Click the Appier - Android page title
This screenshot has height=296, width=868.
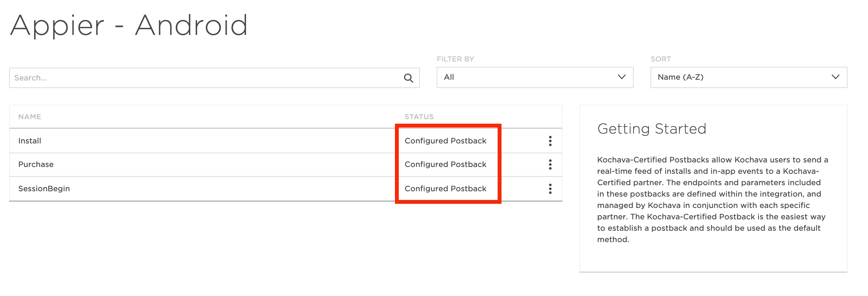tap(129, 25)
